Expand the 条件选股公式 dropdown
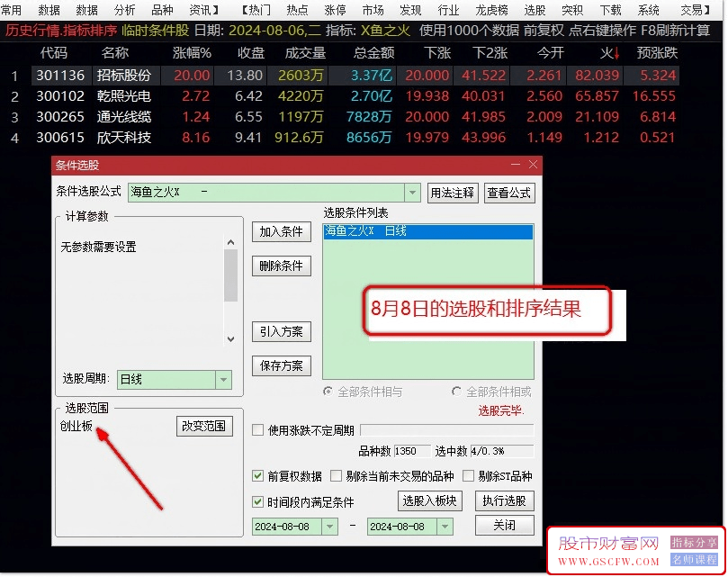Screen dimensions: 728x577 pos(412,193)
